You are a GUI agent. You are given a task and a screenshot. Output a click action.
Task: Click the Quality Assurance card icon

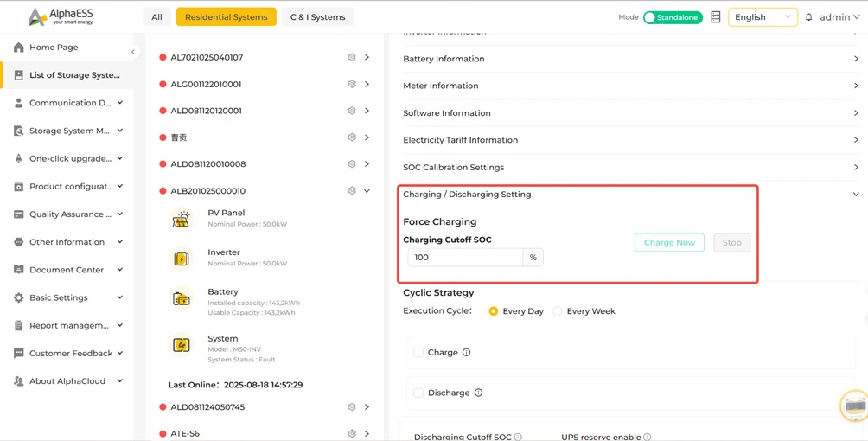19,214
